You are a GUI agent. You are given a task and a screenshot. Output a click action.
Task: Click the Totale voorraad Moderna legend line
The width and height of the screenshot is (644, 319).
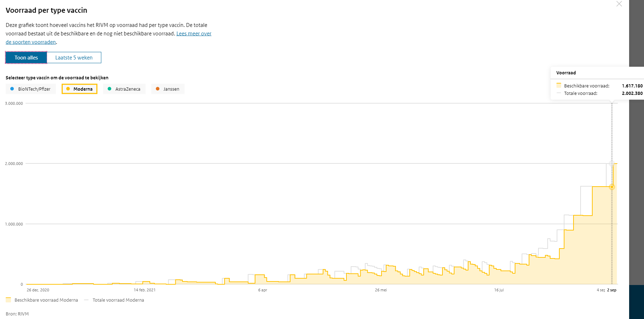(x=86, y=300)
